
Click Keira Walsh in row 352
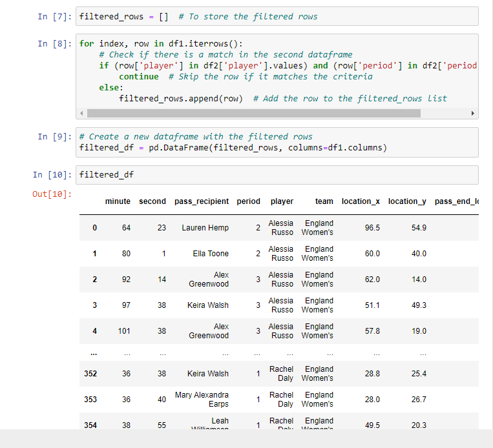point(207,374)
